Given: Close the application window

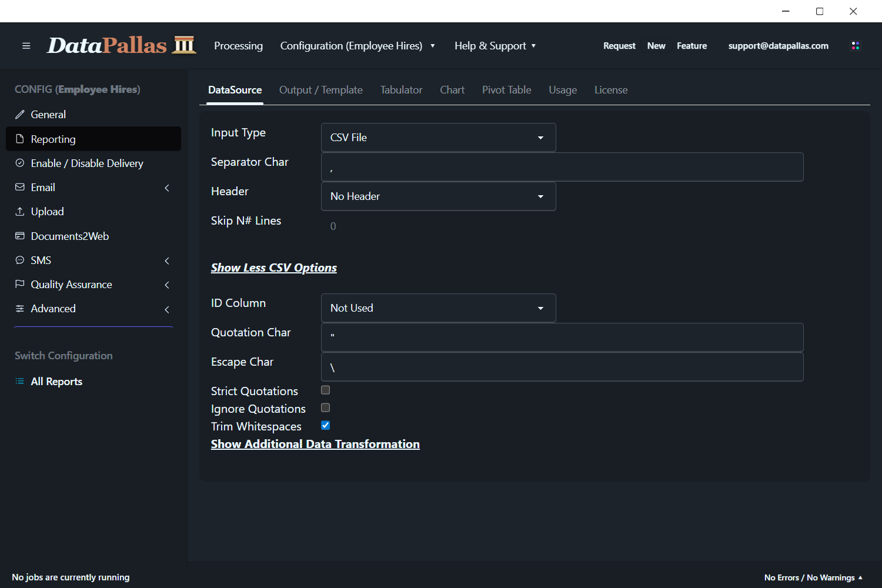Looking at the screenshot, I should pyautogui.click(x=853, y=11).
